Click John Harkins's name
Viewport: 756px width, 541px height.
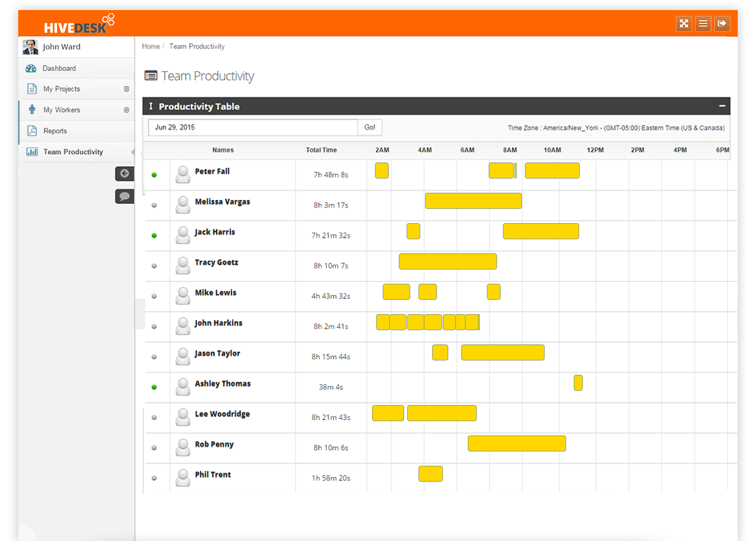tap(218, 323)
